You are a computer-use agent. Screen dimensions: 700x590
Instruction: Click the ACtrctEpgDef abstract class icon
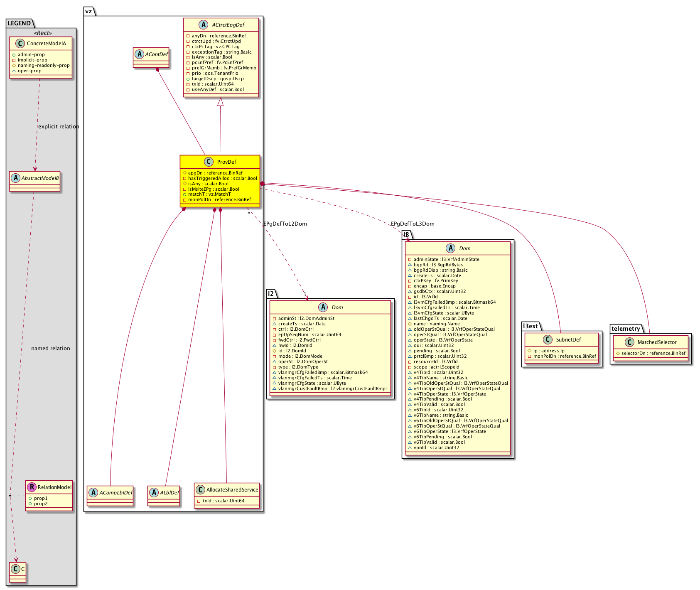tap(204, 25)
